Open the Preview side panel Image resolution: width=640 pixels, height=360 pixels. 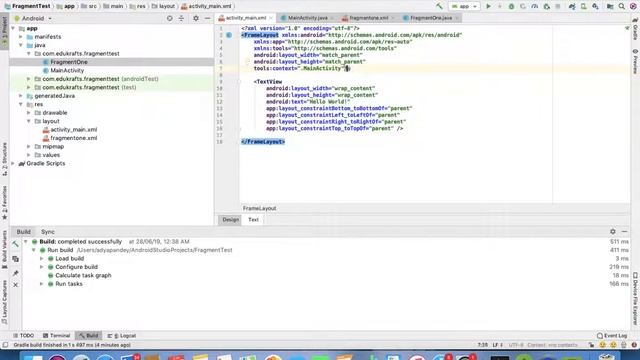(x=635, y=62)
